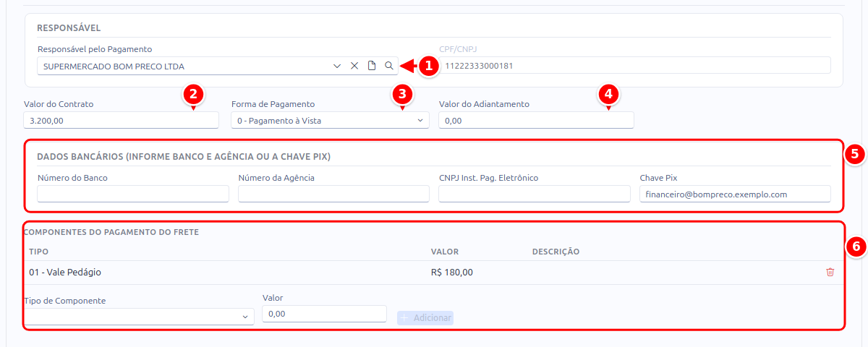868x347 pixels.
Task: Focus the Número da Agência field
Action: point(333,194)
